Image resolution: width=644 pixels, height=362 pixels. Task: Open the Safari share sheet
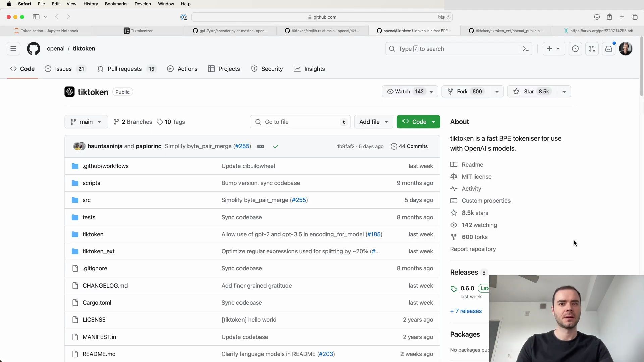point(609,17)
